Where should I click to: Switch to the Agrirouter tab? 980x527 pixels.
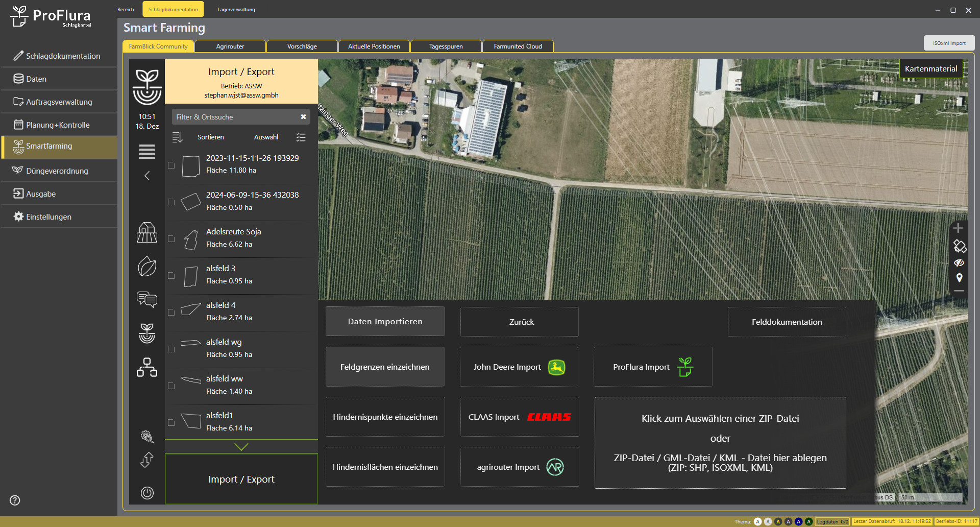tap(230, 46)
